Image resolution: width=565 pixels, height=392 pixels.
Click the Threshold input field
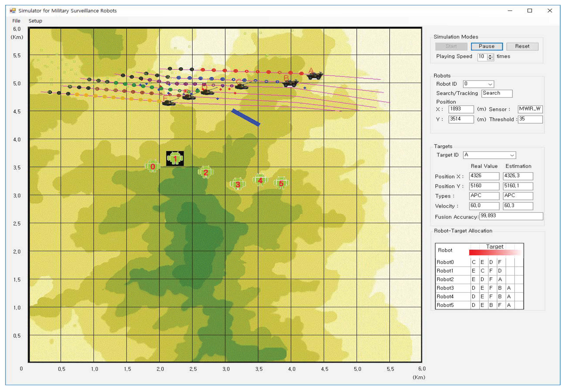[530, 119]
